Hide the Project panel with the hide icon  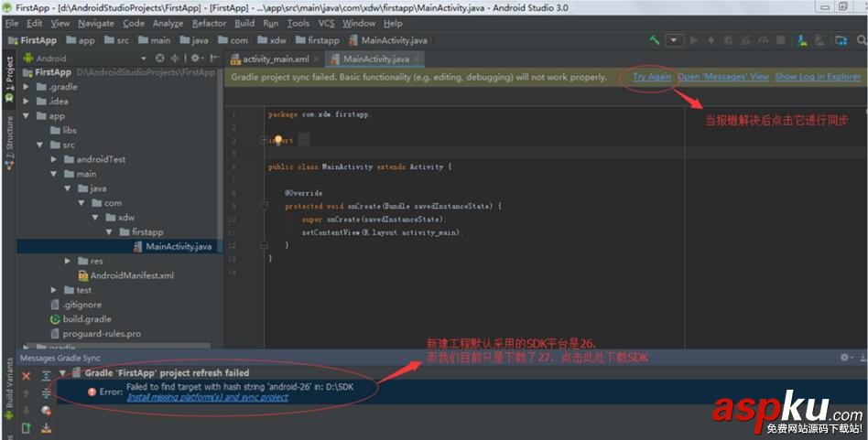click(x=213, y=58)
